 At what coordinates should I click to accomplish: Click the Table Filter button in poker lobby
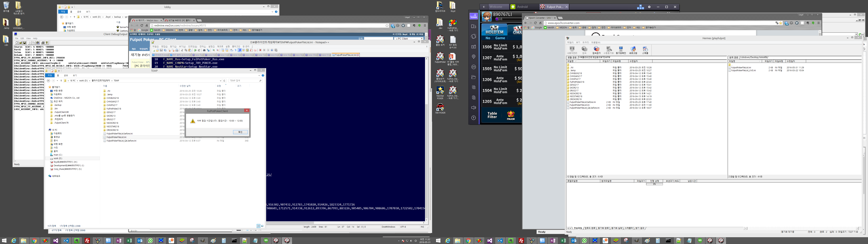point(492,115)
